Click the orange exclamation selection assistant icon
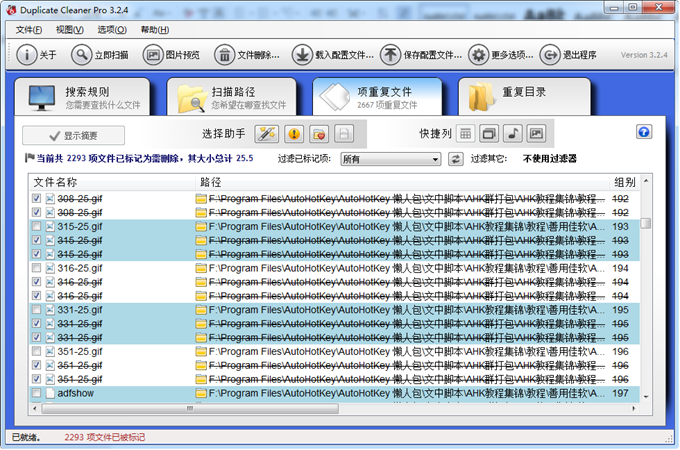The width and height of the screenshot is (680, 450). [294, 134]
